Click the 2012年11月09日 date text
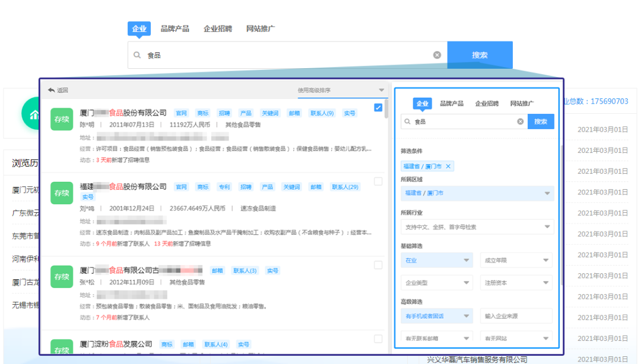Viewport: 641px width, 364px height. pyautogui.click(x=132, y=282)
